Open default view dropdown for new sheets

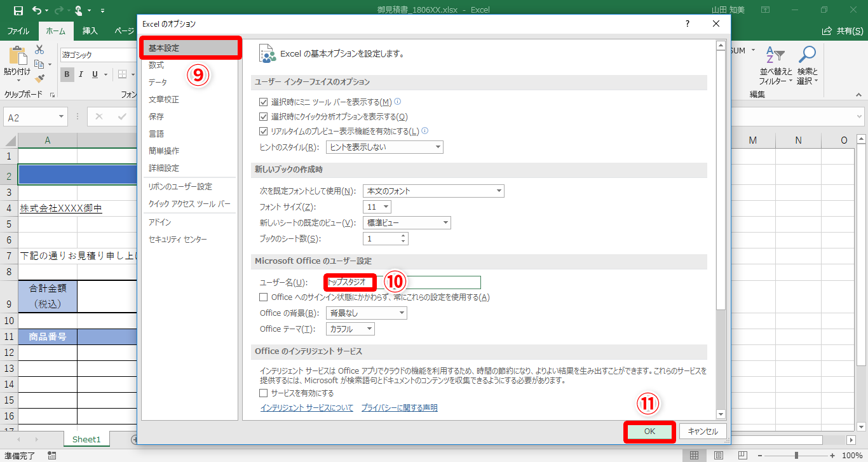point(407,223)
